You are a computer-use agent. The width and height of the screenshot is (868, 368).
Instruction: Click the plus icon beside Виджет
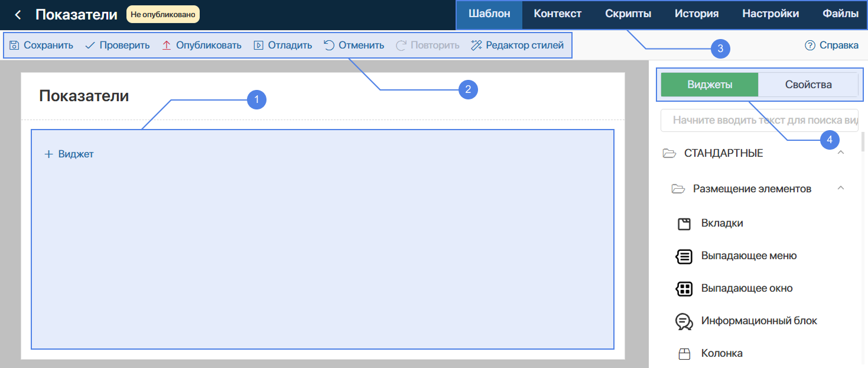[x=49, y=154]
